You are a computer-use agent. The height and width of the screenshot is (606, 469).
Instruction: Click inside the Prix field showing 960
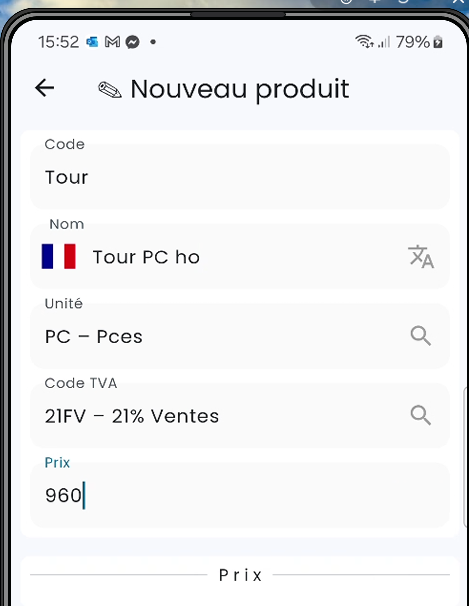pos(240,495)
